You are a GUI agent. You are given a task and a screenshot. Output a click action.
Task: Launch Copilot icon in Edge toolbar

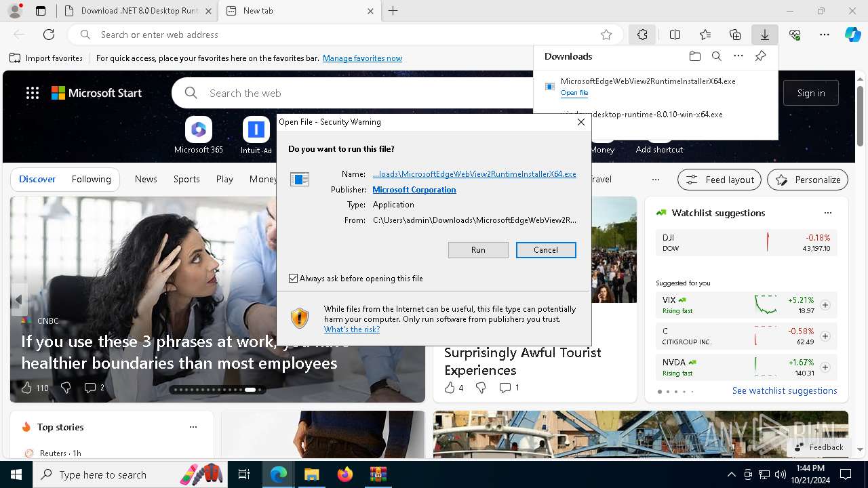point(852,35)
